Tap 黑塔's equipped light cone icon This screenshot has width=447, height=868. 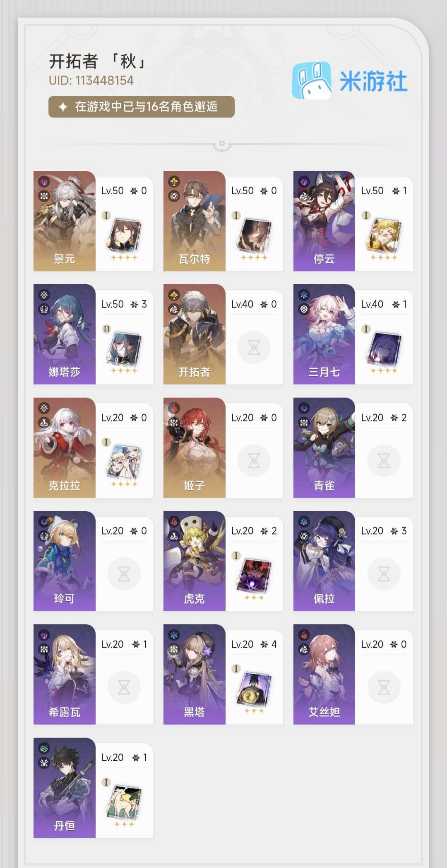coord(254,688)
